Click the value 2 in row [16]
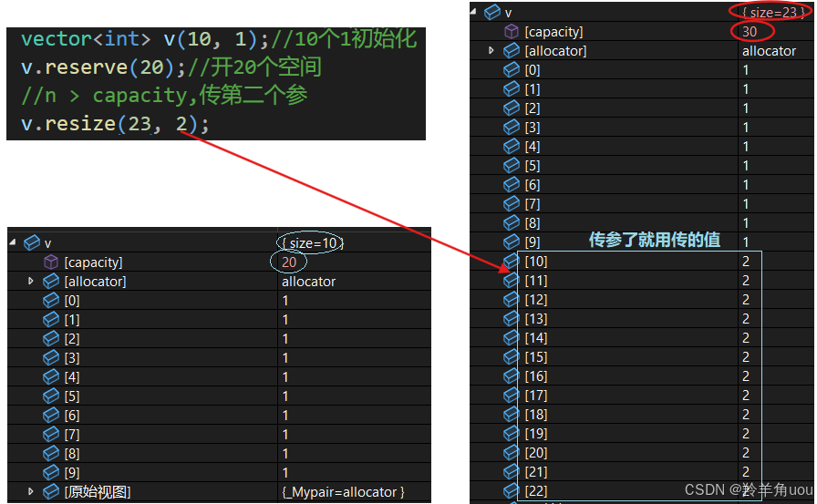The height and width of the screenshot is (504, 817). click(x=746, y=375)
